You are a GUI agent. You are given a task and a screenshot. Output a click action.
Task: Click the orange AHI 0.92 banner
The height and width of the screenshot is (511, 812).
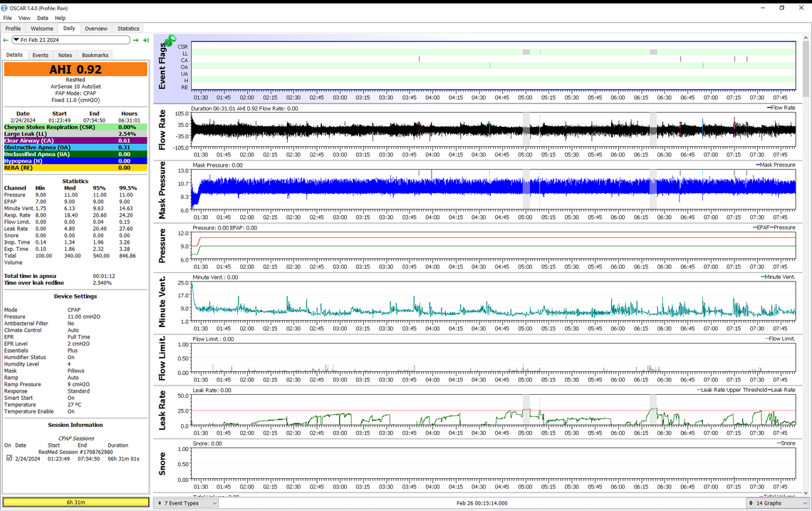point(76,69)
